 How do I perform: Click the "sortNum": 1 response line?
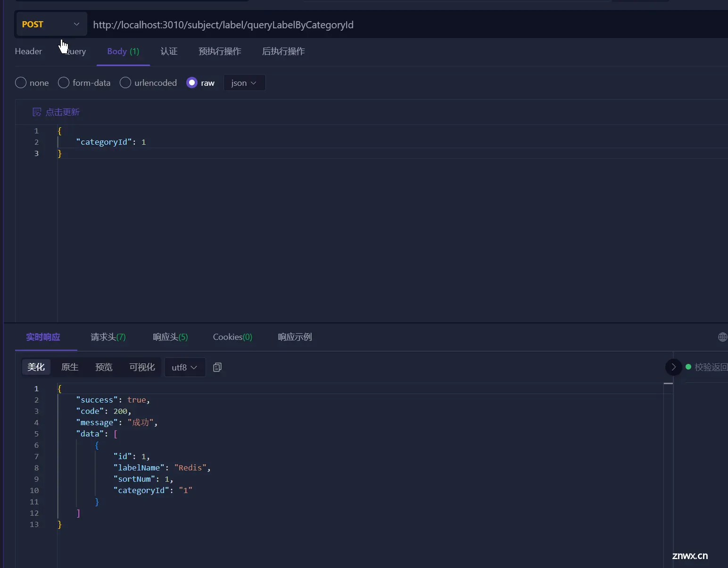pyautogui.click(x=143, y=479)
